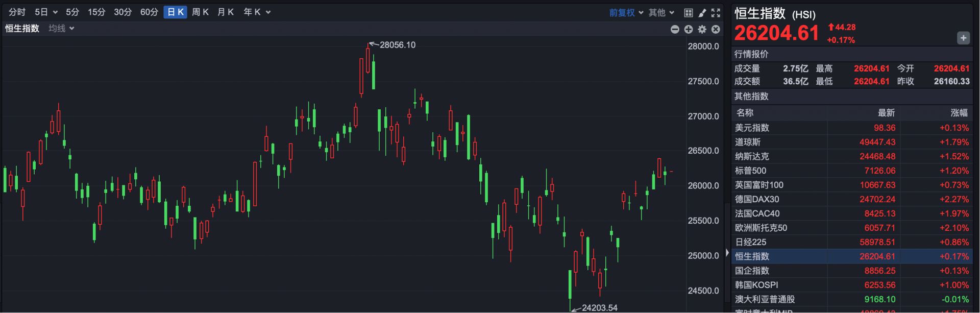The image size is (980, 313).
Task: Expand the chart to fullscreen
Action: (x=716, y=13)
